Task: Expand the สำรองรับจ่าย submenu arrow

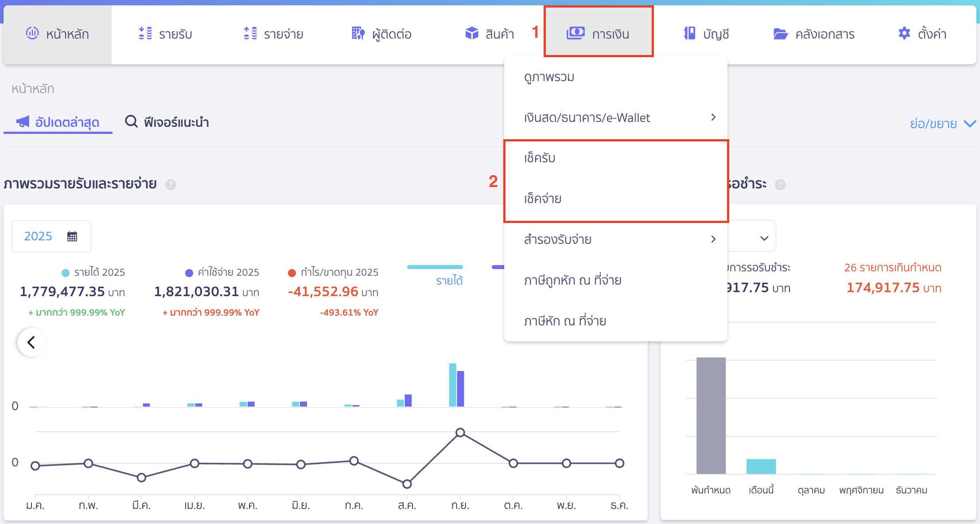Action: coord(713,239)
